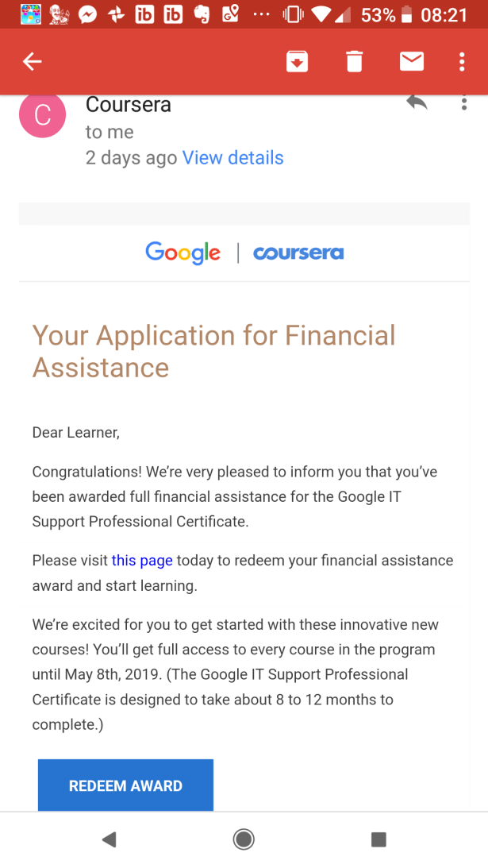488x868 pixels.
Task: Tap the email heading 'Your Application for Financial Assistance'
Action: (213, 351)
